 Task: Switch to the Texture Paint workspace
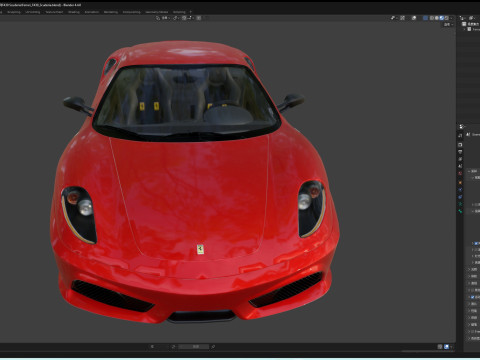(x=54, y=12)
